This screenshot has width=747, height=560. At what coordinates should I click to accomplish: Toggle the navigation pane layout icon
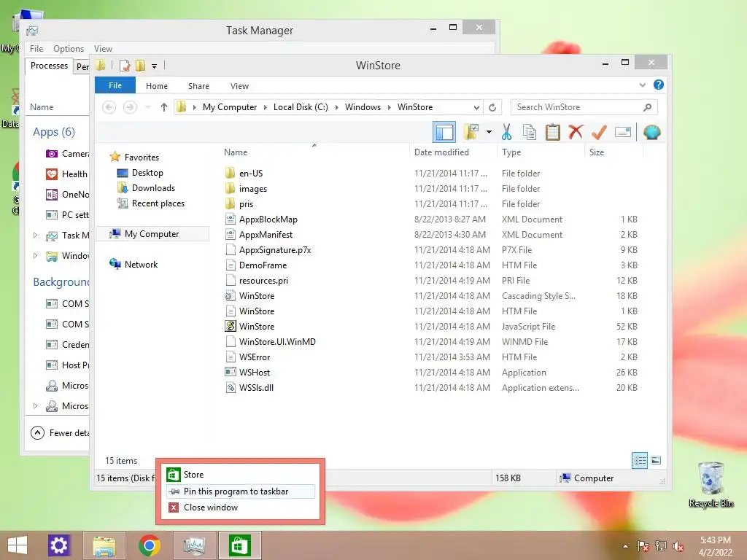444,132
